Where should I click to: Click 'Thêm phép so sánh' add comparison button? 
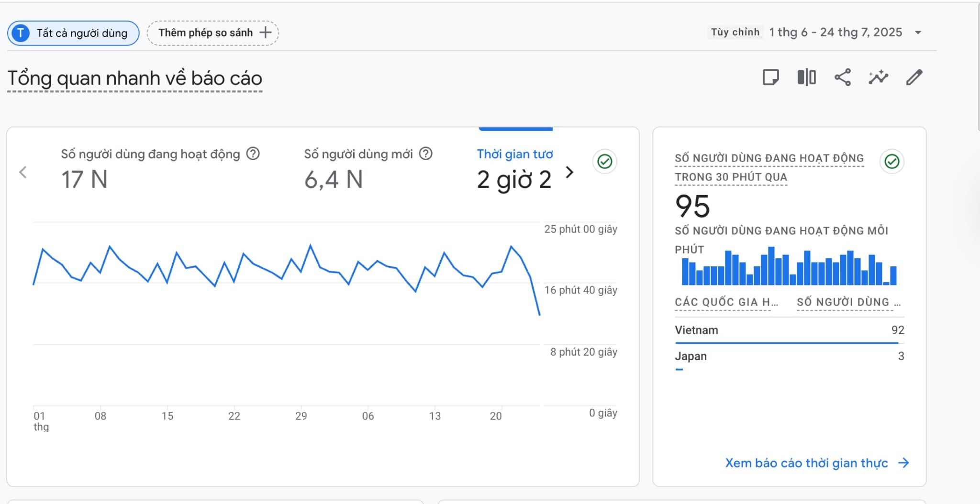click(x=213, y=33)
